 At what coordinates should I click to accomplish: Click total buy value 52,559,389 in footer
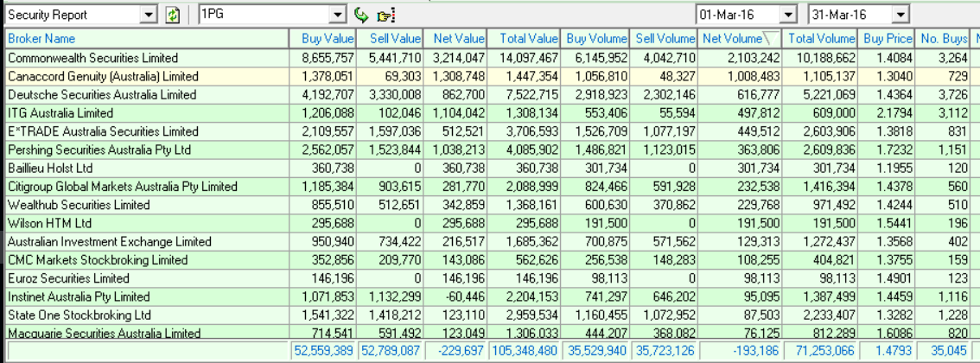324,351
